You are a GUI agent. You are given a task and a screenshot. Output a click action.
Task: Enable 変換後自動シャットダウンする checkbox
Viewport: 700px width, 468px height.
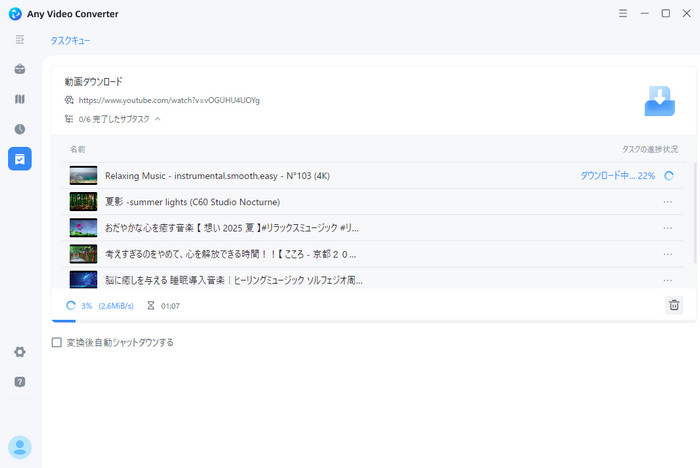tap(57, 343)
